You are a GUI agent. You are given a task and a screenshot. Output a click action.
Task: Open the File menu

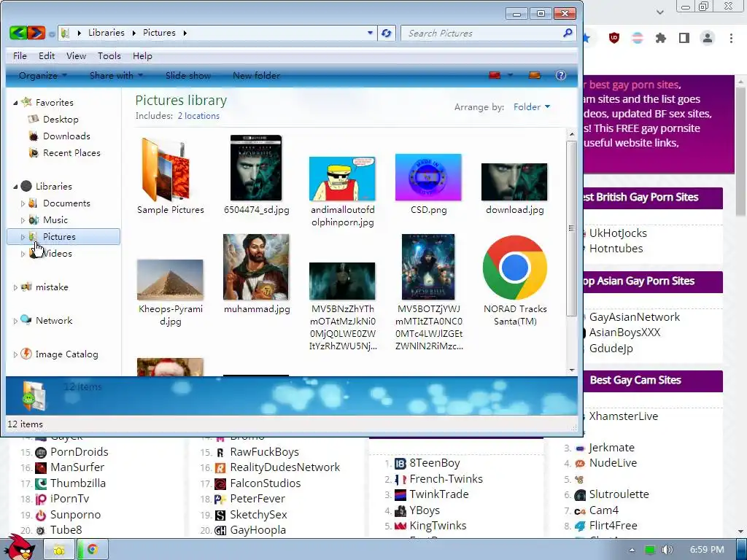(x=20, y=56)
